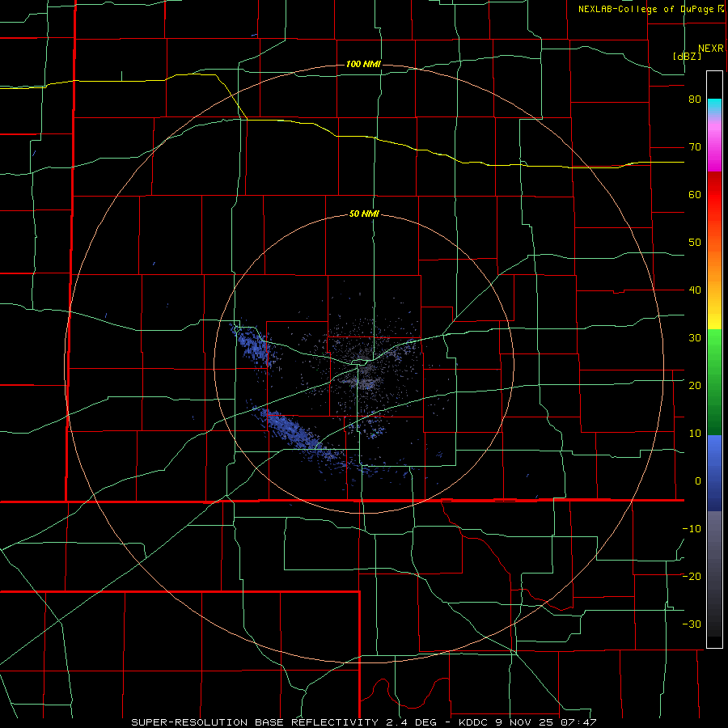The image size is (728, 728).
Task: Click the NEXLAB-College of DuPage header text
Action: (x=645, y=9)
